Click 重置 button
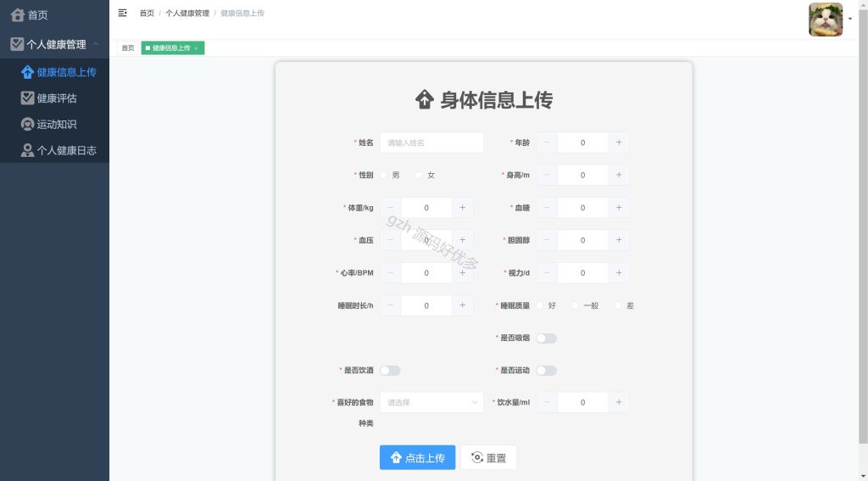Image resolution: width=868 pixels, height=481 pixels. tap(489, 458)
